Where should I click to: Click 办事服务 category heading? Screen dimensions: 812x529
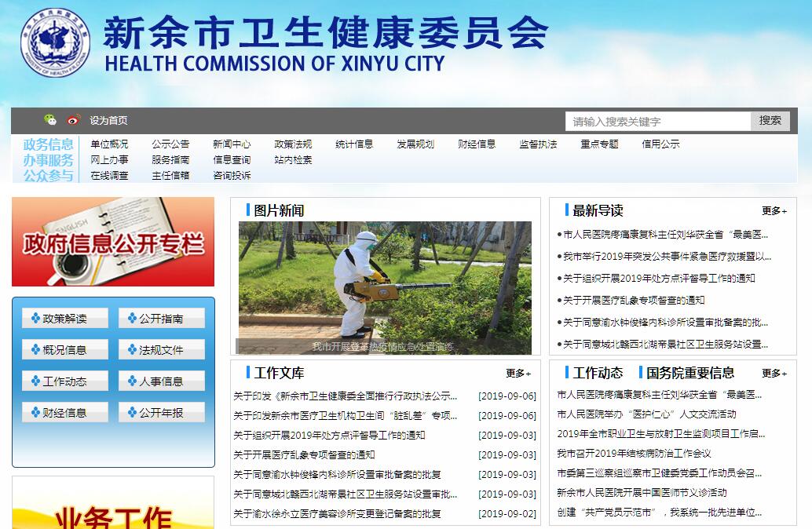[x=48, y=160]
